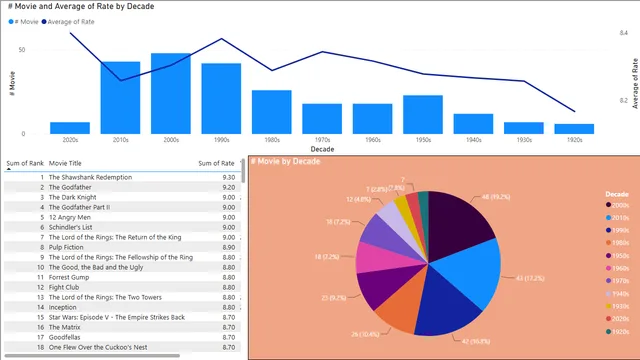Select The Shawshank Redemption row
The image size is (640, 360).
click(x=122, y=177)
